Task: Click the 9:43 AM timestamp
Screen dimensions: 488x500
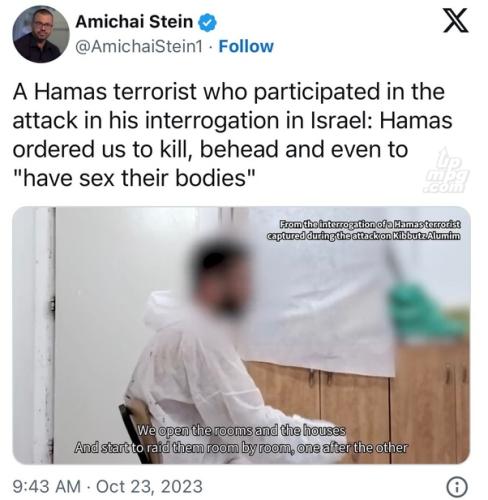Action: [47, 486]
